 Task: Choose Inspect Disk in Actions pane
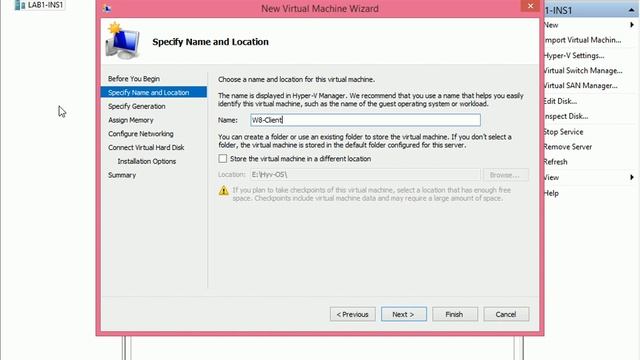click(x=566, y=116)
